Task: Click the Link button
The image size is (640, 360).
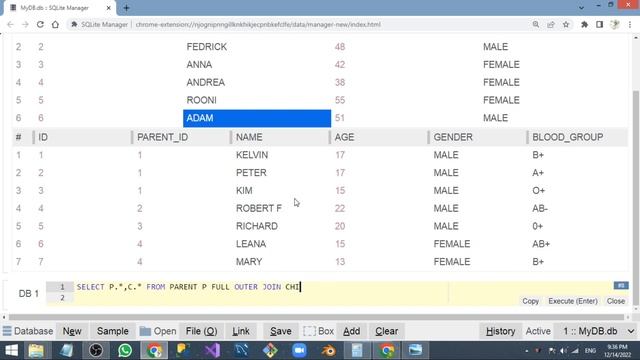Action: point(241,331)
